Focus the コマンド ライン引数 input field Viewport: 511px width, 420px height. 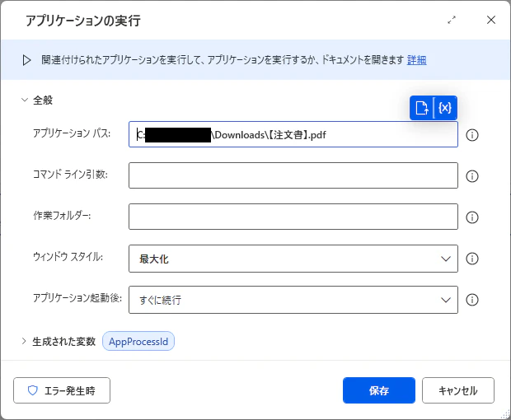point(293,175)
